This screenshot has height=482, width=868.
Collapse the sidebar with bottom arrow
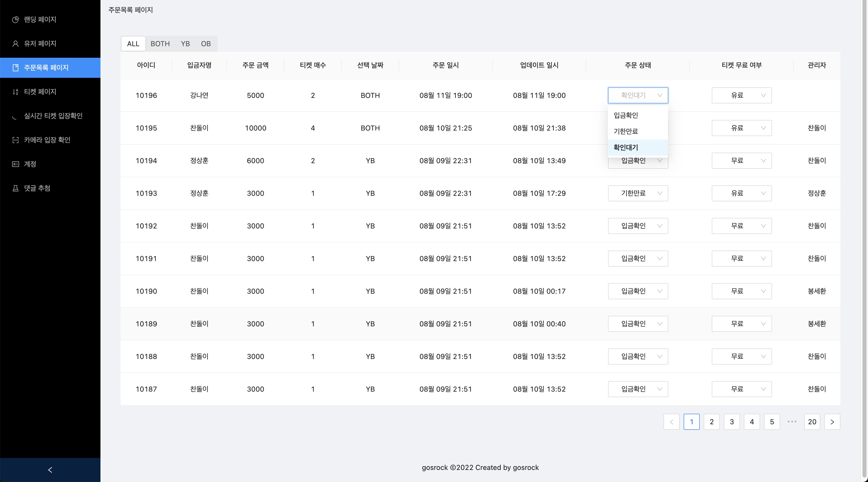tap(50, 469)
